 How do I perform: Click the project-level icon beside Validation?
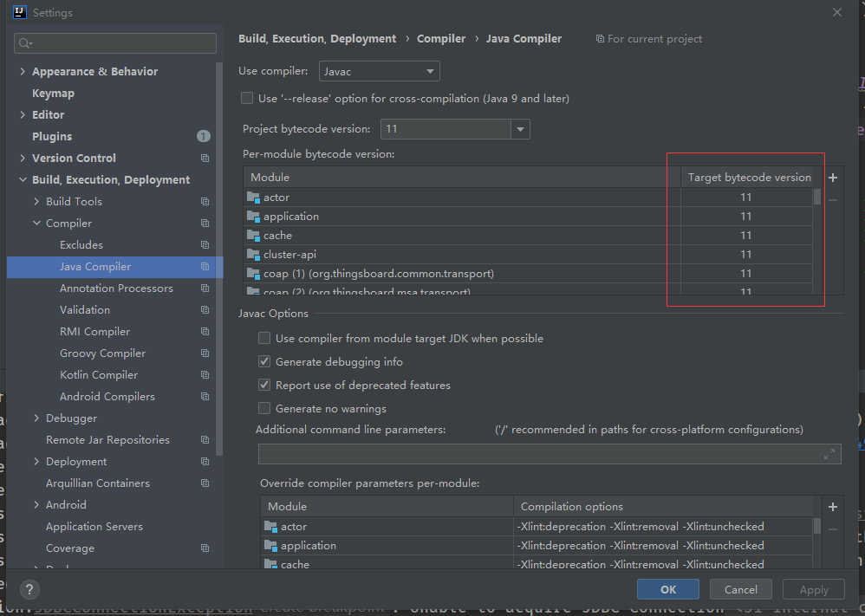pyautogui.click(x=205, y=310)
